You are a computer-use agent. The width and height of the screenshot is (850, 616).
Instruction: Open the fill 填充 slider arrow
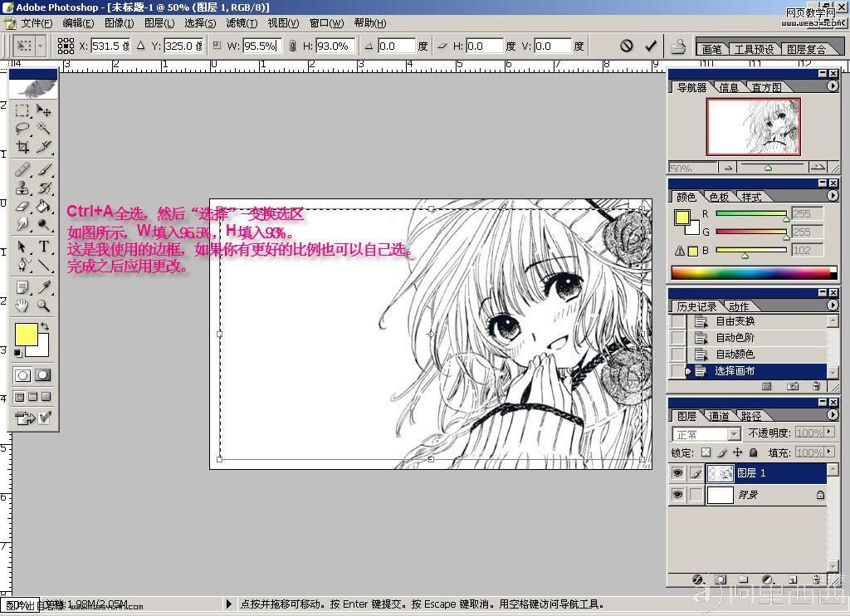click(x=830, y=452)
